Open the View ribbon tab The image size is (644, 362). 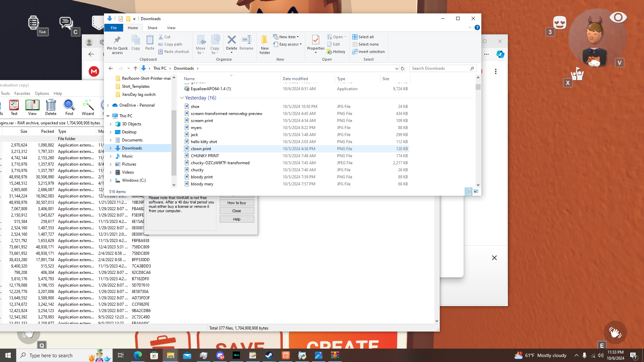(171, 28)
